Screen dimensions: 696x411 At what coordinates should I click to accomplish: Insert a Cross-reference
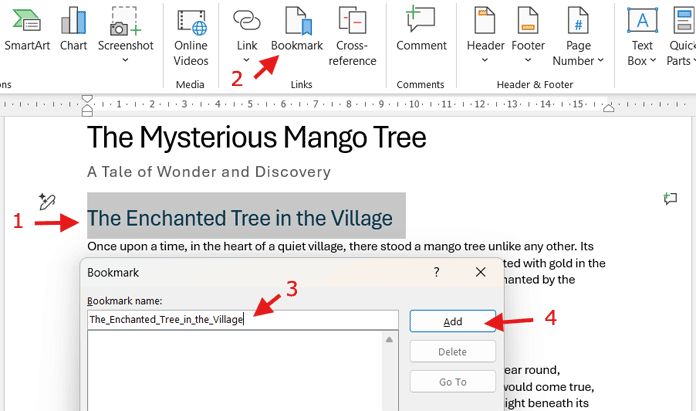pos(352,37)
